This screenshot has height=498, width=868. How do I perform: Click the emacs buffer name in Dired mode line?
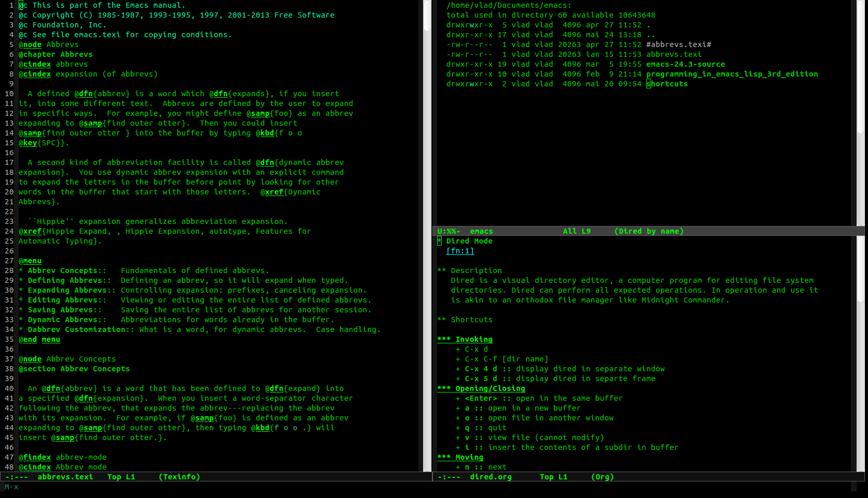pyautogui.click(x=481, y=231)
